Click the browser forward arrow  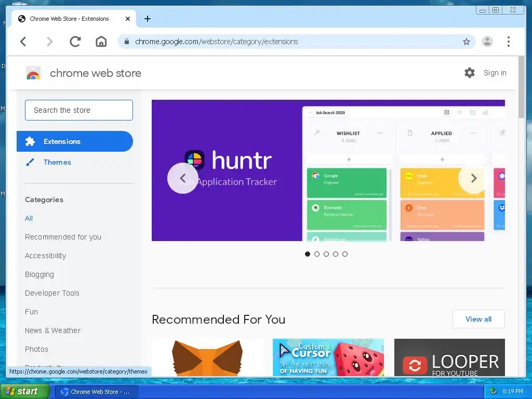tap(49, 42)
